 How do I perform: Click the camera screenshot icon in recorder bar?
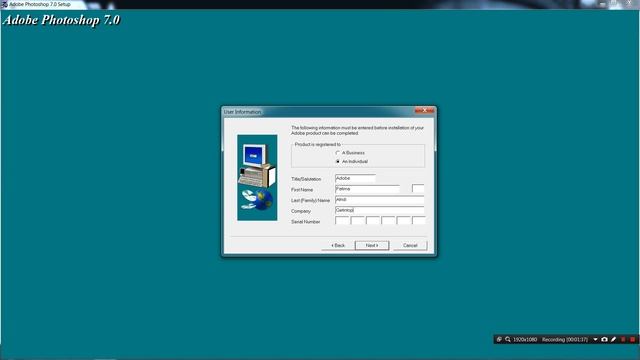point(604,340)
